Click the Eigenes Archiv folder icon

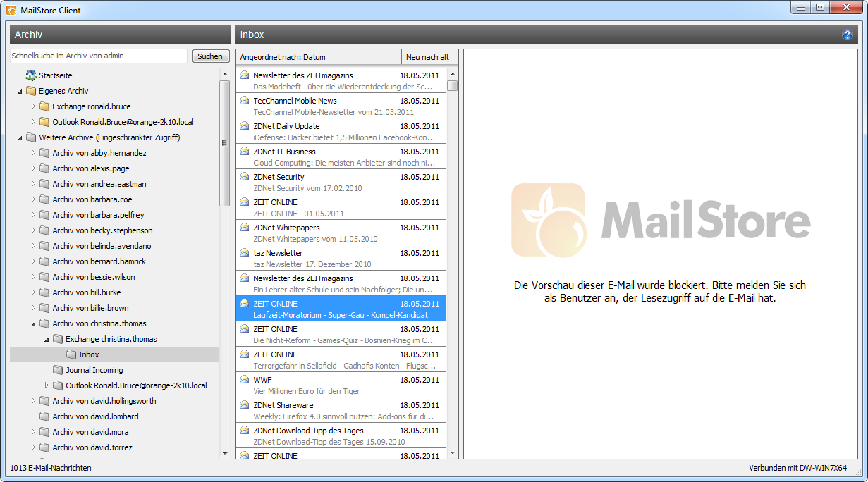click(31, 91)
